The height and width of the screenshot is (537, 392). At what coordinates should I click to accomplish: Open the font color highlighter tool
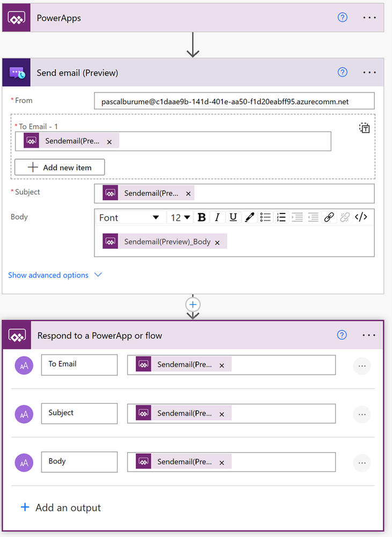tap(249, 217)
